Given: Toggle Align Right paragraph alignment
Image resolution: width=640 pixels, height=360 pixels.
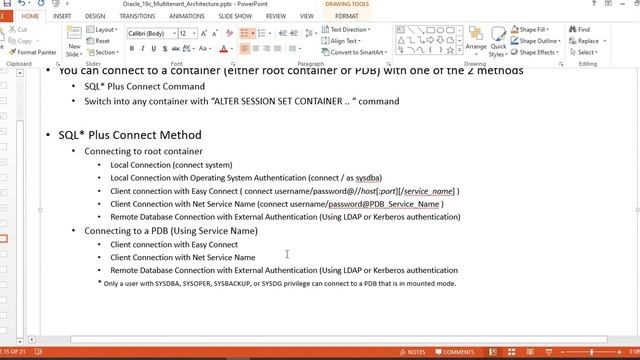Looking at the screenshot, I should (x=267, y=49).
